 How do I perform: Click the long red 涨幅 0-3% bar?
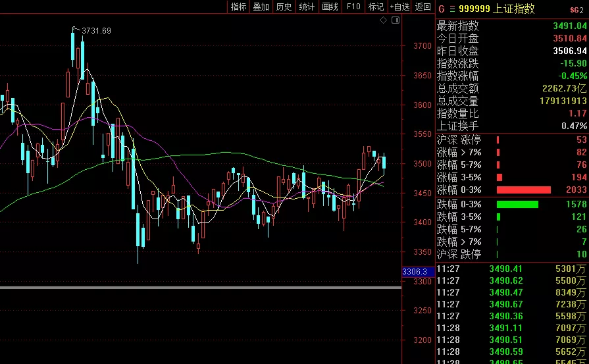click(524, 190)
